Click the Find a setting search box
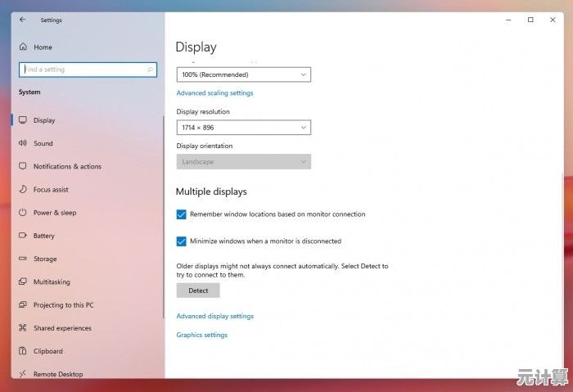 82,70
